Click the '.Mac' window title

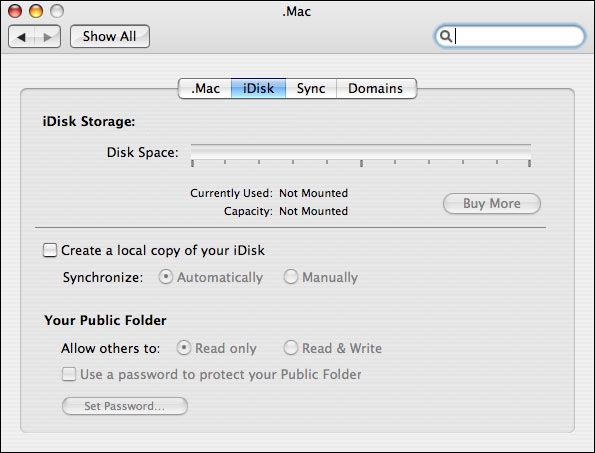(x=296, y=11)
